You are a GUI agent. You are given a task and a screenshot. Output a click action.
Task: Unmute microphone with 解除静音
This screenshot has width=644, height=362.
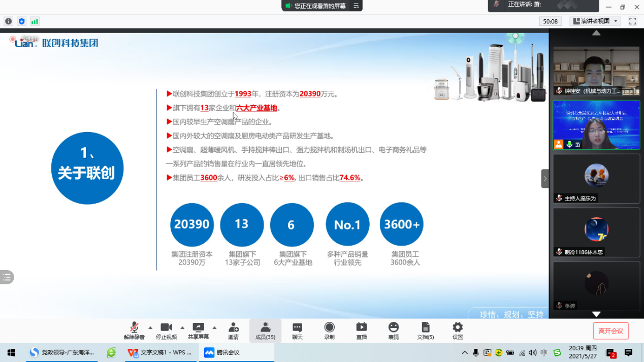click(x=134, y=331)
